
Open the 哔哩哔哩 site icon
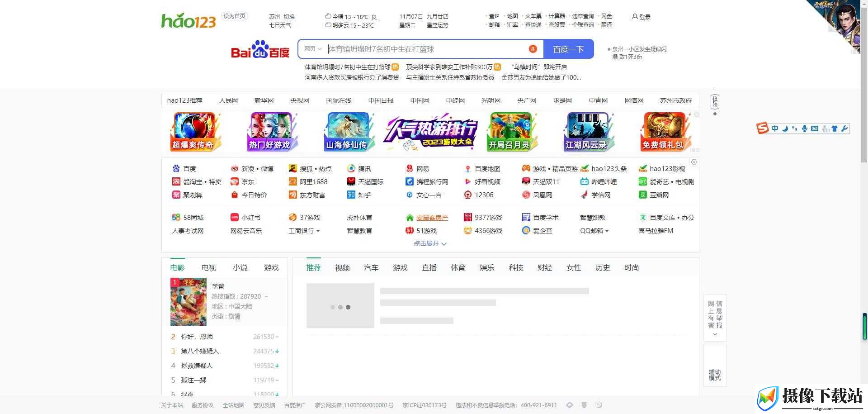584,181
